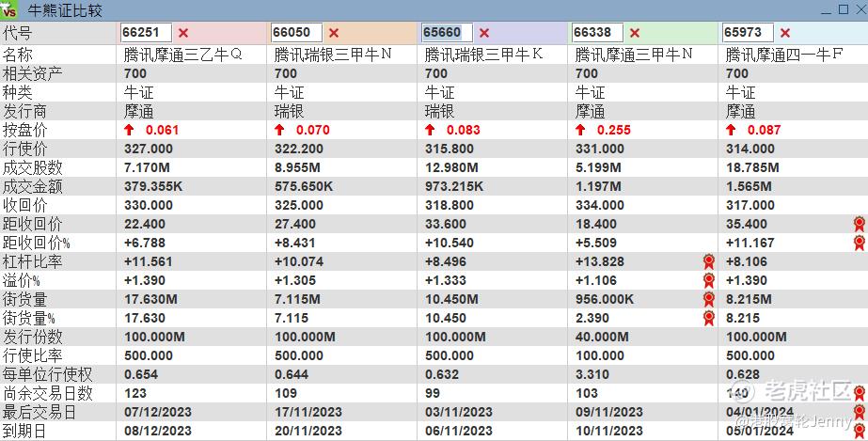
Task: Click last trading day 17/11/2023
Action: click(308, 412)
